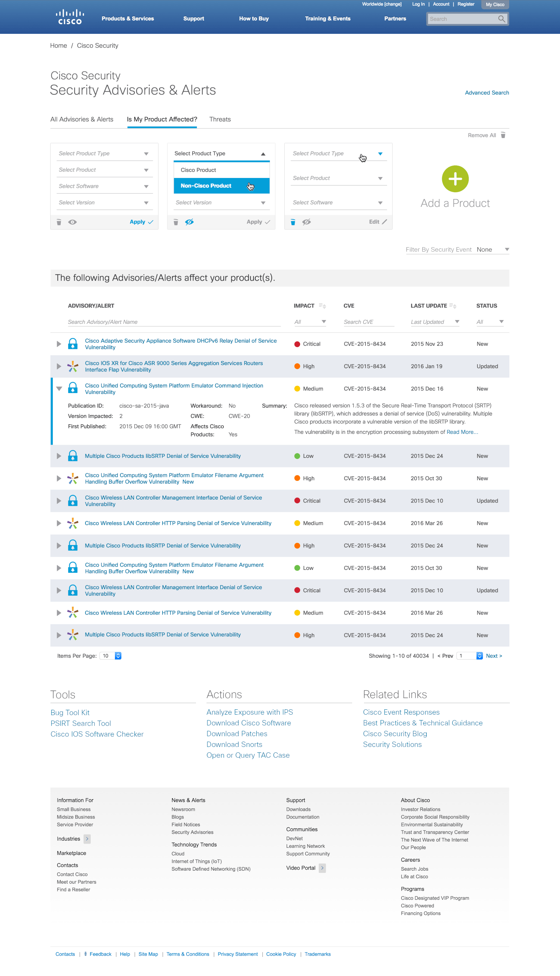The height and width of the screenshot is (976, 560).
Task: Open Select Version dropdown in first card
Action: coord(105,203)
